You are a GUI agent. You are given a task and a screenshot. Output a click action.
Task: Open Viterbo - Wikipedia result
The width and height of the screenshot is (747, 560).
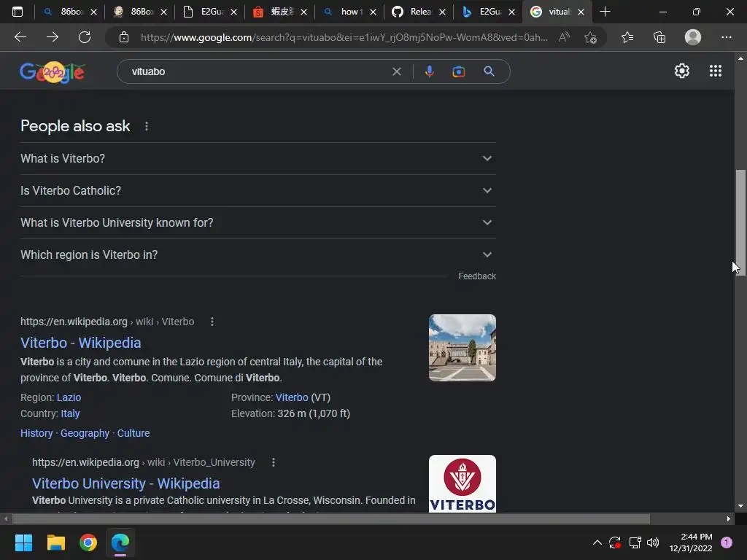click(x=80, y=343)
